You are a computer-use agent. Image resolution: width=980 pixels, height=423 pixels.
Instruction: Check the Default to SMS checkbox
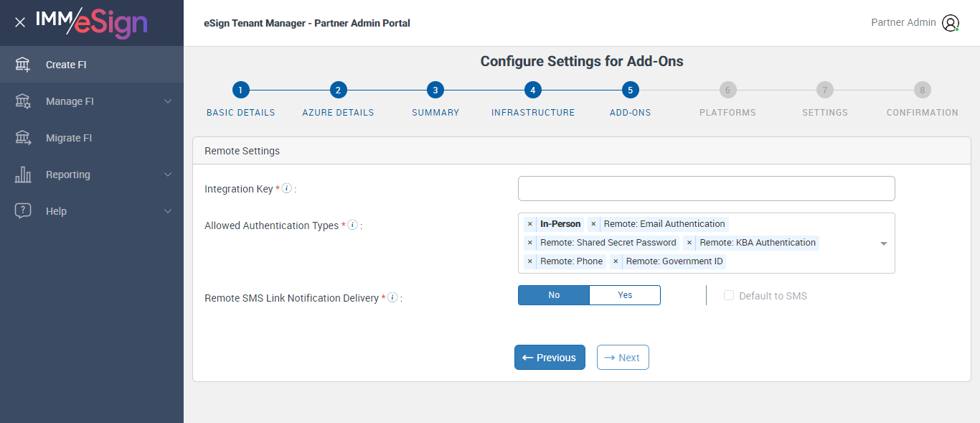(x=729, y=296)
